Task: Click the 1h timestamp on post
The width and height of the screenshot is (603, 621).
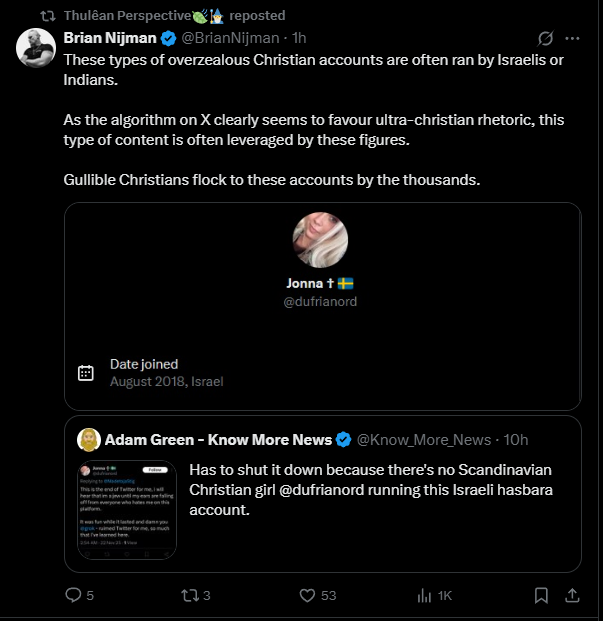Action: tap(299, 38)
